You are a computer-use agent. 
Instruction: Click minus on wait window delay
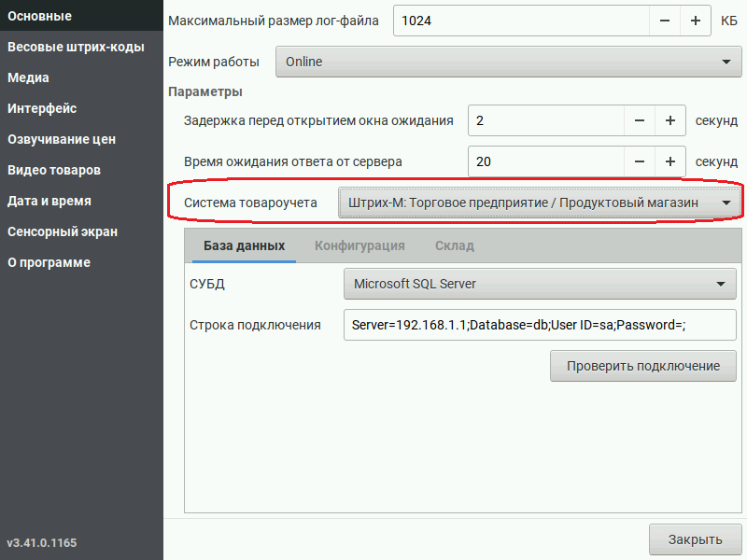640,120
